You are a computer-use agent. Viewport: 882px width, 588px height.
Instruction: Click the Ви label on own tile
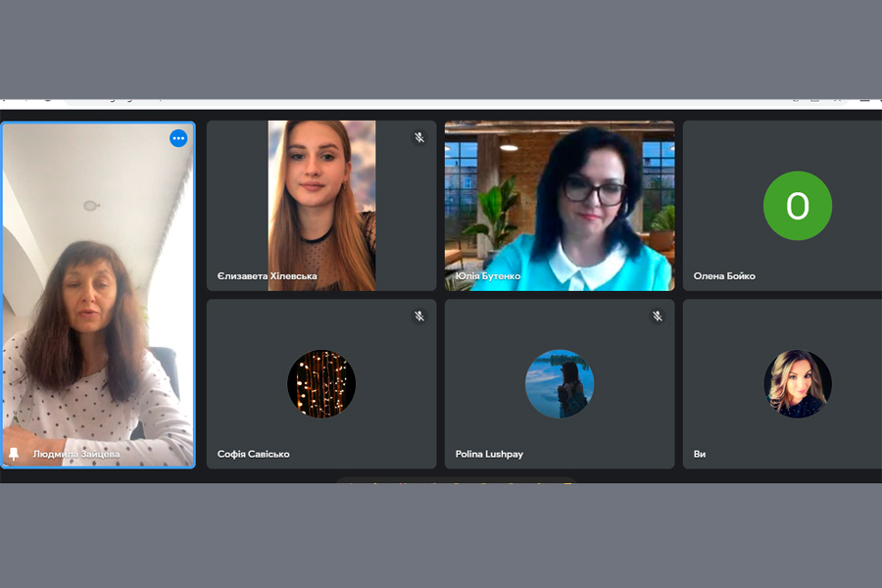699,454
